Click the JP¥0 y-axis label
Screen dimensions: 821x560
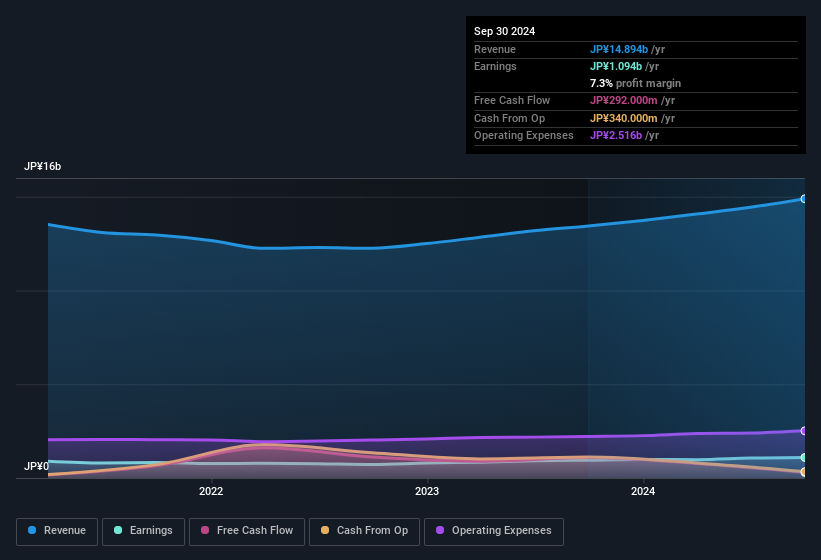[x=36, y=466]
